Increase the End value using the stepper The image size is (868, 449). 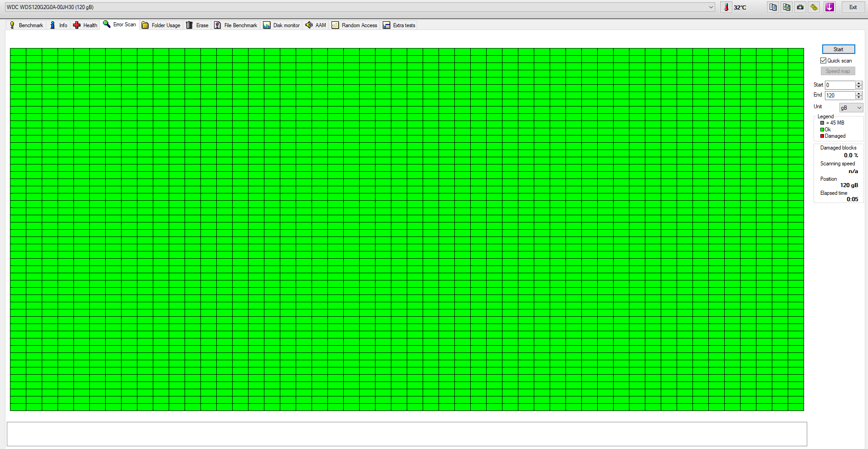(x=858, y=93)
